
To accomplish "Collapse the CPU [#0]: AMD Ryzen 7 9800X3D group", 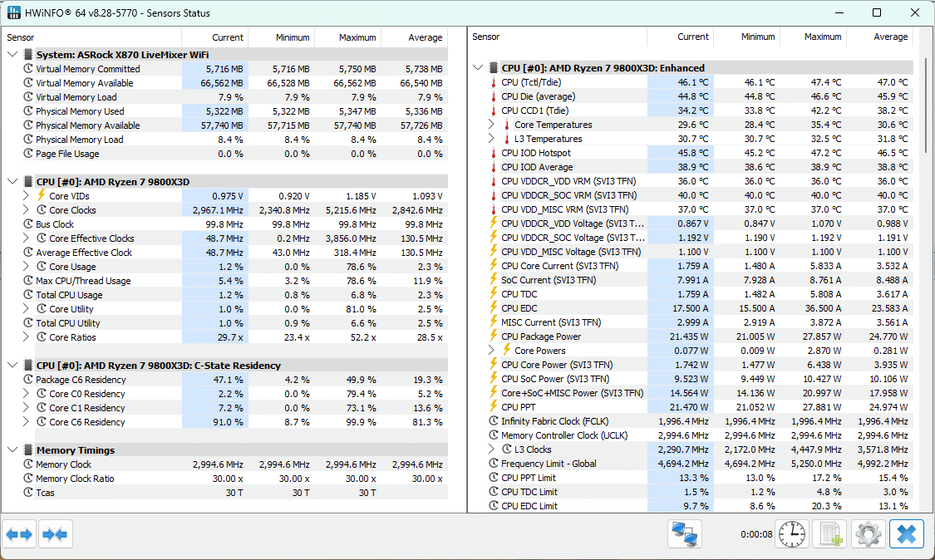I will click(x=12, y=181).
